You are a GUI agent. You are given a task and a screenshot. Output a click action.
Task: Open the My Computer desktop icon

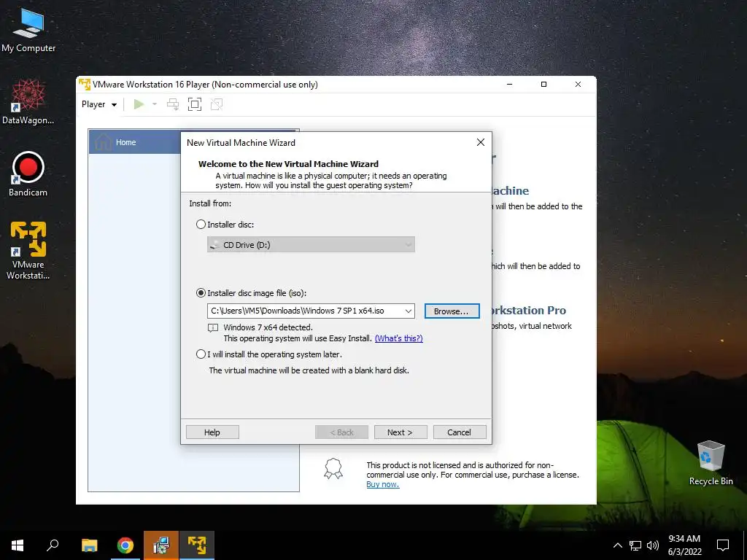(28, 31)
